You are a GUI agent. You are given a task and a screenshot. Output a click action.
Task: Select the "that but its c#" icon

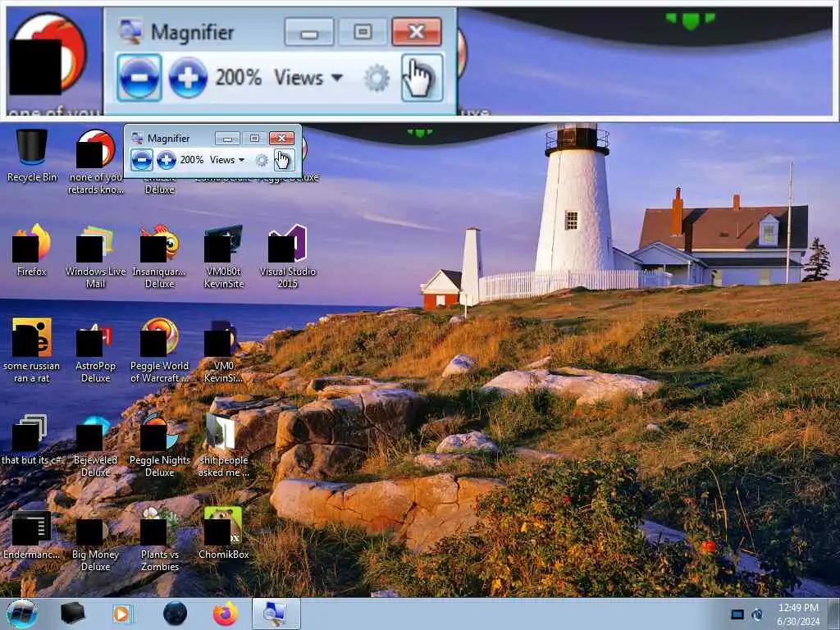point(32,439)
